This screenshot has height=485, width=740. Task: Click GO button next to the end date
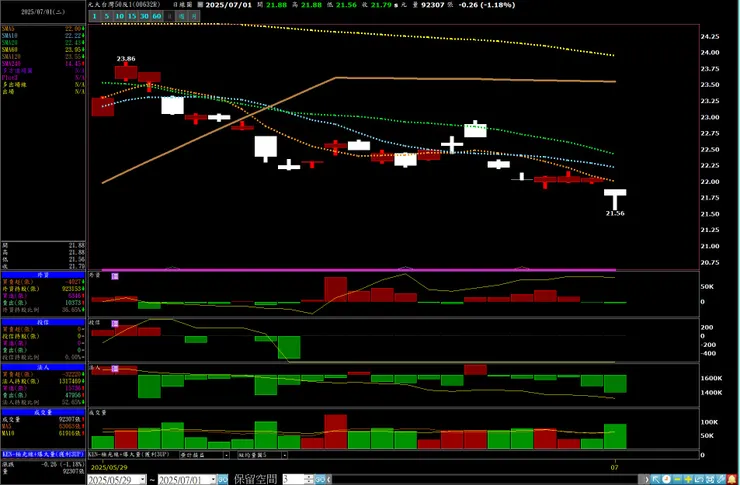coord(223,480)
